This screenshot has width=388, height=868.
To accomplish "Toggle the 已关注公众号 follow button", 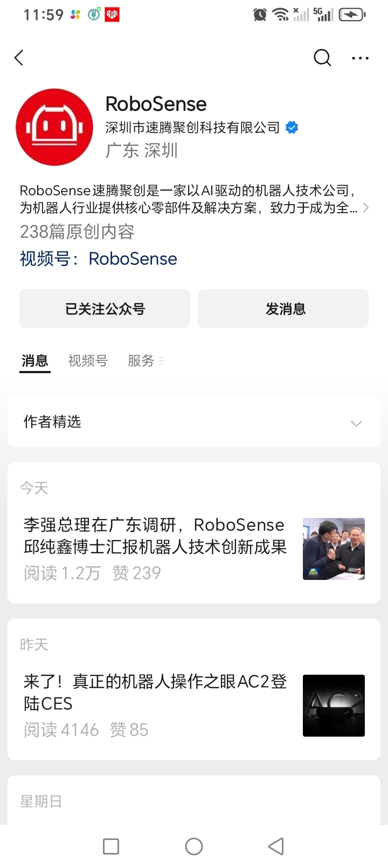I will coord(105,309).
